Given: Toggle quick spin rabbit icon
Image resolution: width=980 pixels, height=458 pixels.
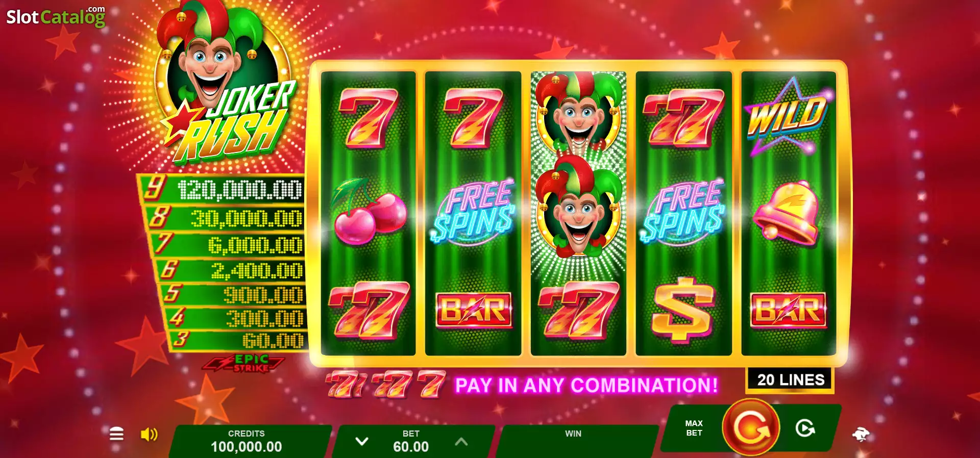Looking at the screenshot, I should point(861,435).
